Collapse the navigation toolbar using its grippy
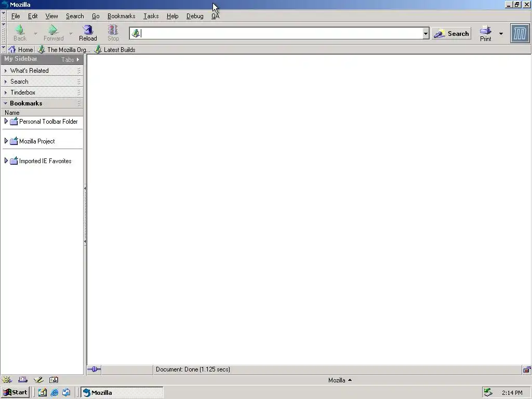Viewport: 532px width, 399px height. (x=4, y=33)
